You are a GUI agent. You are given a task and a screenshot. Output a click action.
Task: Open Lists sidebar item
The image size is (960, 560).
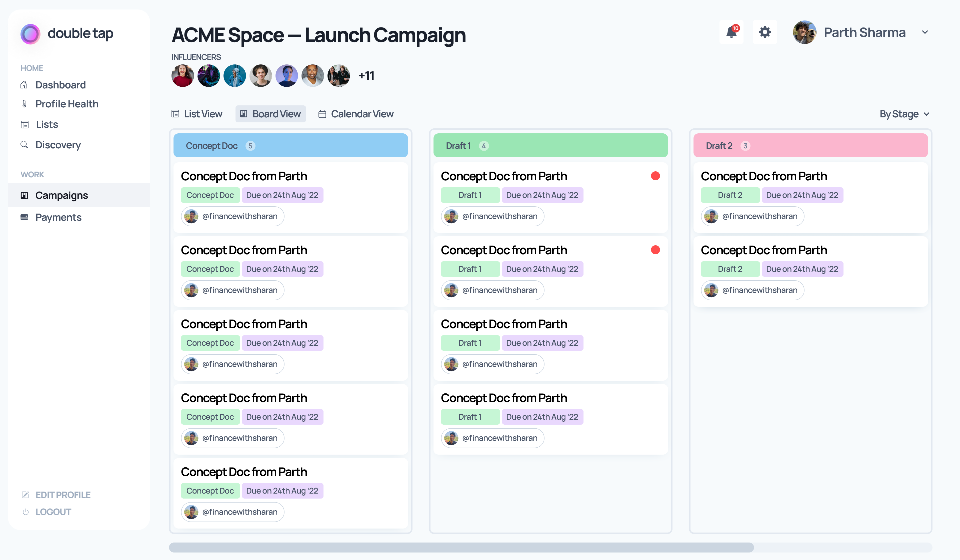46,124
